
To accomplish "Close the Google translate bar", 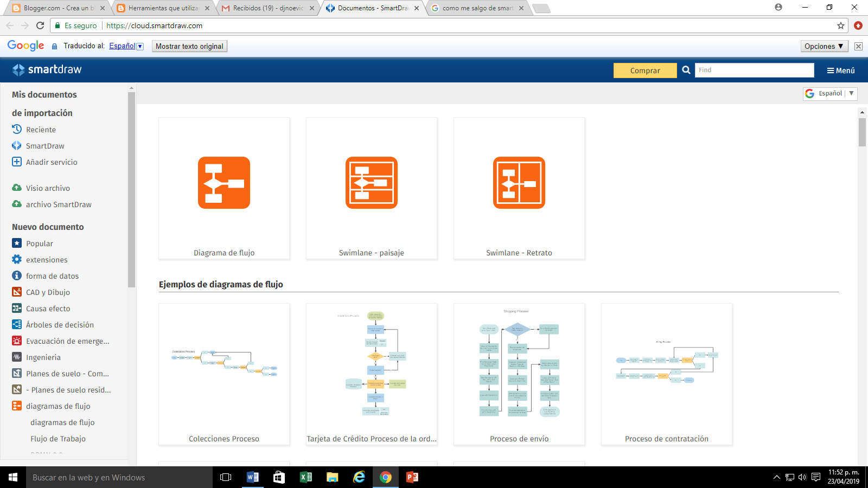I will (858, 46).
